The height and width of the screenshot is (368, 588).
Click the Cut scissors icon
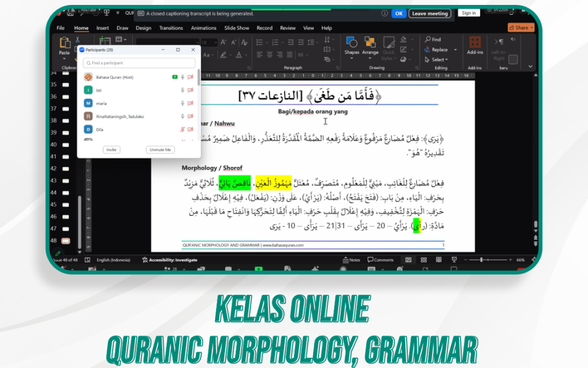(77, 40)
